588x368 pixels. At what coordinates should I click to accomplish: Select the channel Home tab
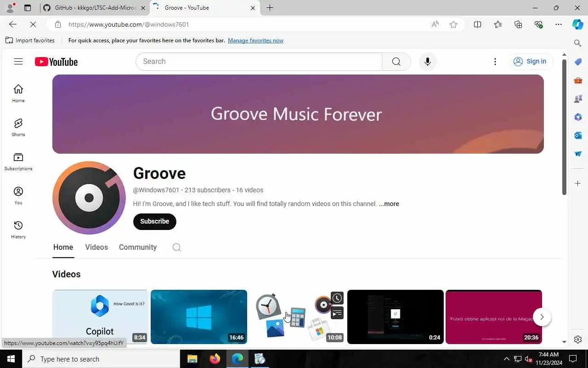[x=63, y=247]
